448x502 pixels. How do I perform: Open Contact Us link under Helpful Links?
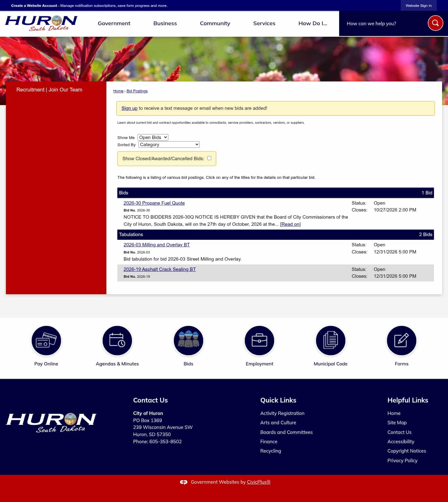[399, 432]
